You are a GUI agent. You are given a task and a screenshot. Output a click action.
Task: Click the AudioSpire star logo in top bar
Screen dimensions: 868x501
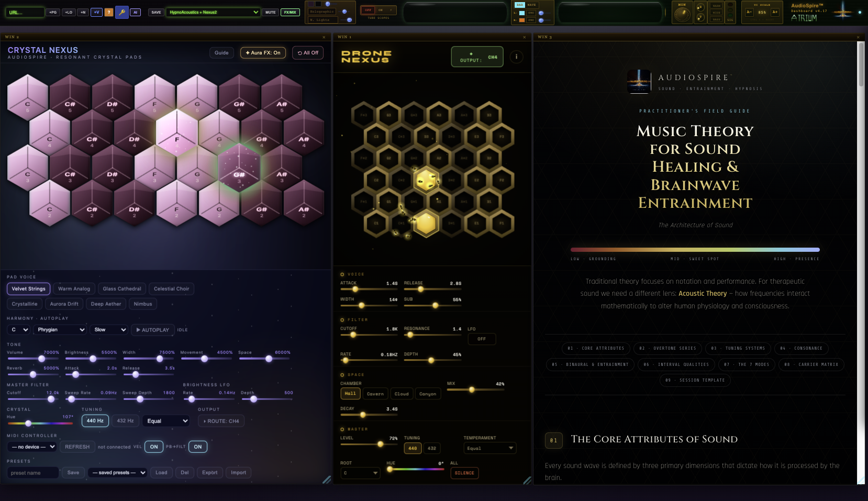pyautogui.click(x=843, y=11)
